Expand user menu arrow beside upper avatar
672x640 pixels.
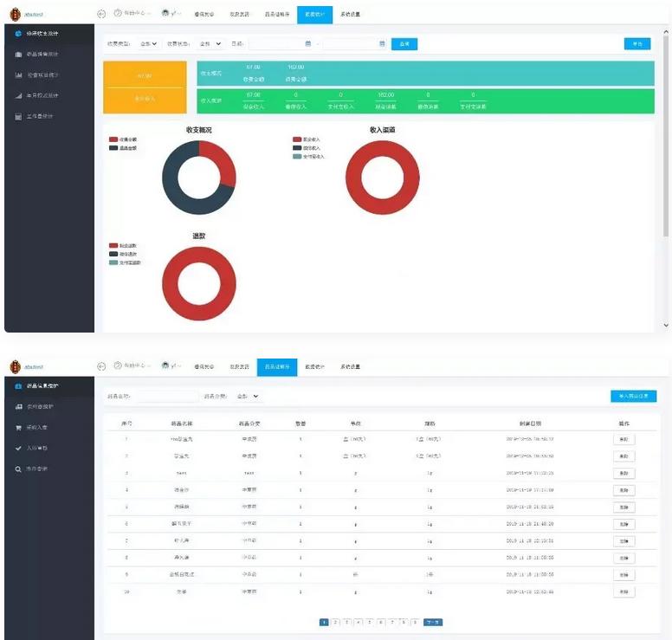click(178, 14)
